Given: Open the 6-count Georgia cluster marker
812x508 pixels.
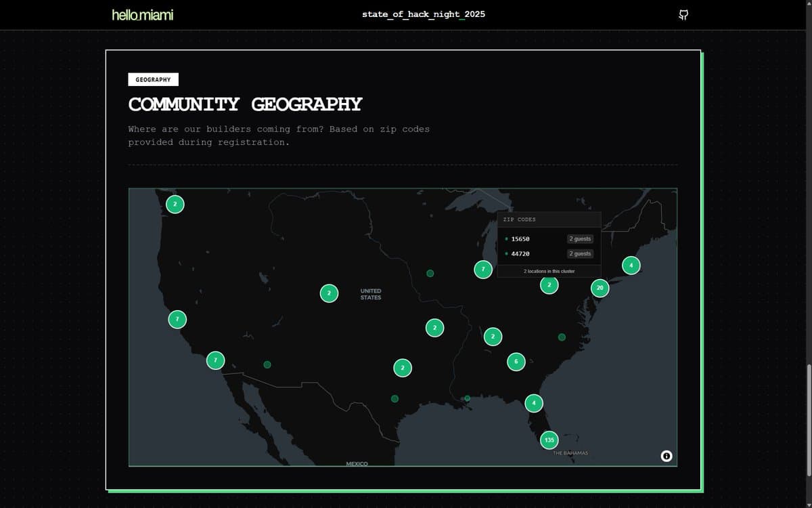Looking at the screenshot, I should (x=516, y=362).
